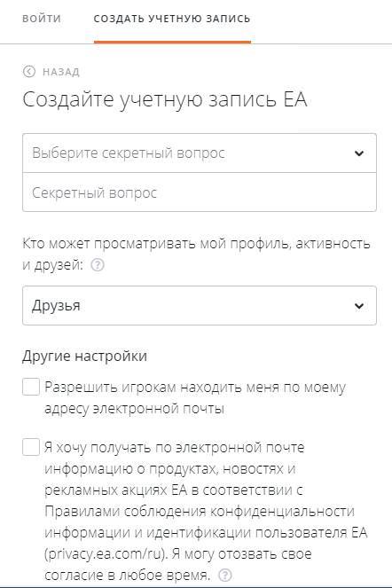This screenshot has height=588, width=392.
Task: Expand 'Выберите секретный вопрос' dropdown
Action: coord(200,153)
